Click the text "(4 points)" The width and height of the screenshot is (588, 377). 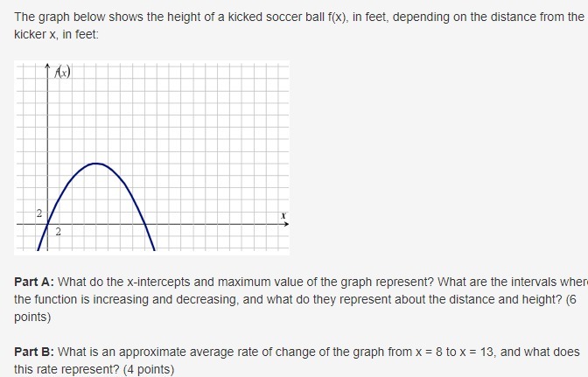pyautogui.click(x=149, y=369)
